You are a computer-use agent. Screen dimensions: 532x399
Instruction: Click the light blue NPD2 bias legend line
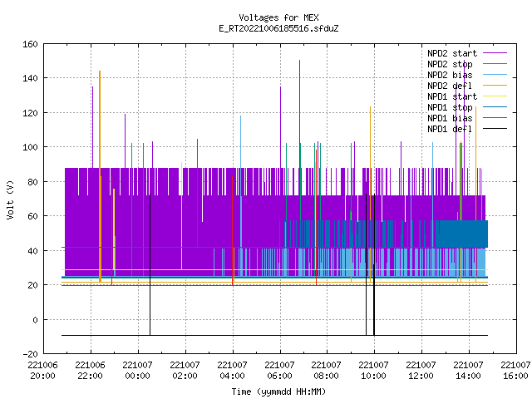(495, 75)
